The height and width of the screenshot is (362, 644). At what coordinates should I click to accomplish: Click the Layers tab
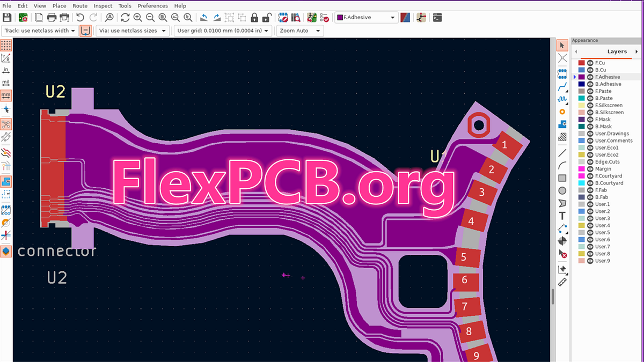[616, 51]
